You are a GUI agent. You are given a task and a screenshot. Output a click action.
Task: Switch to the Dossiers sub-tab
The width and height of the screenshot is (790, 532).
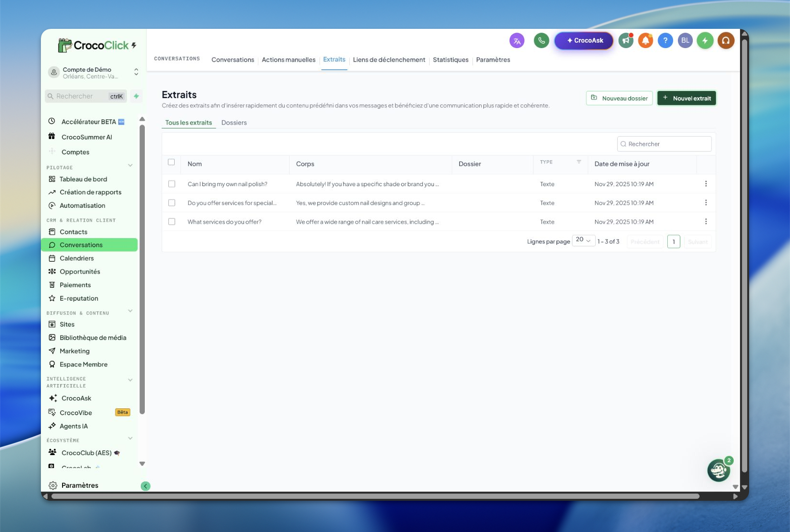click(x=234, y=123)
